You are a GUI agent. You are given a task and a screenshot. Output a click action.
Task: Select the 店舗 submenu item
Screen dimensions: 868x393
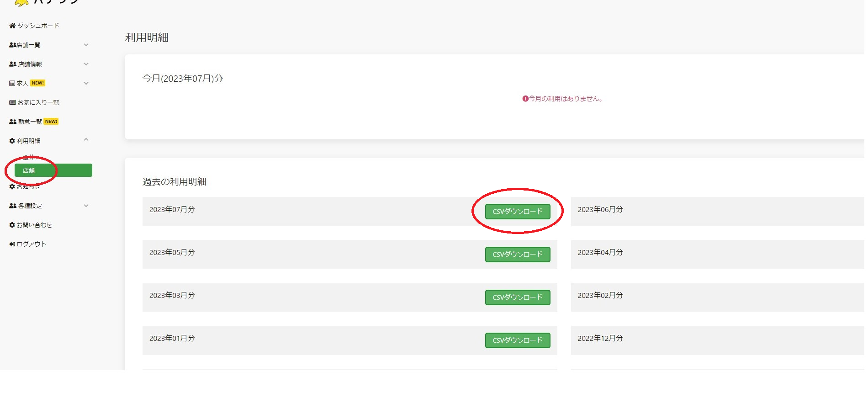pos(53,170)
